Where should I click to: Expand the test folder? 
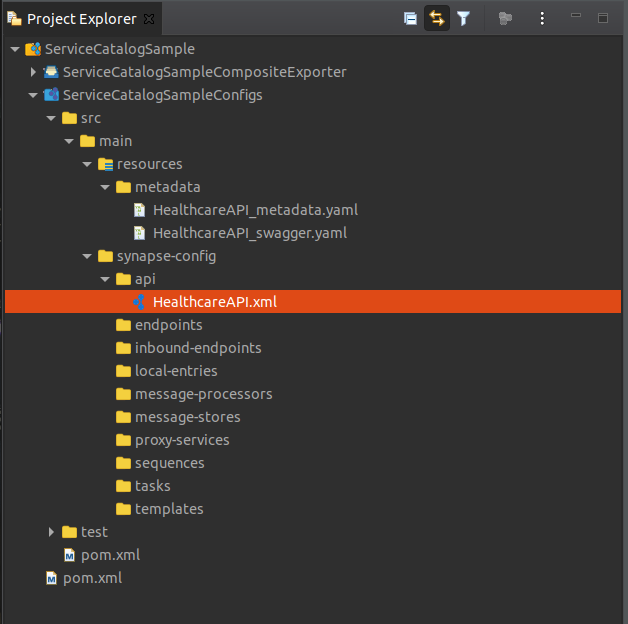(51, 532)
